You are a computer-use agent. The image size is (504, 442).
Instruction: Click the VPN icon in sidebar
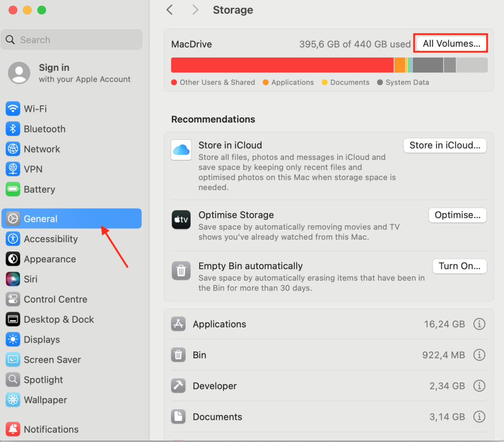click(x=13, y=169)
